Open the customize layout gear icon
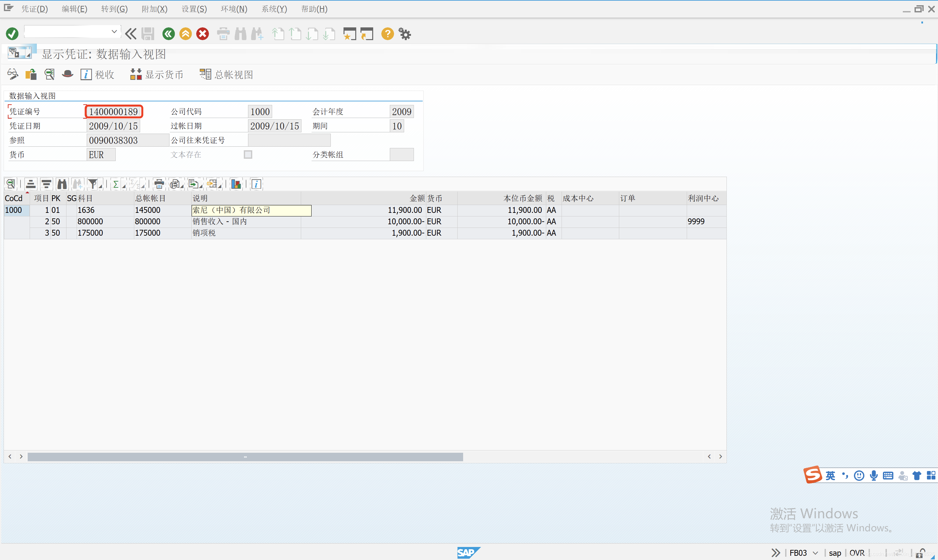The image size is (938, 560). pyautogui.click(x=405, y=34)
